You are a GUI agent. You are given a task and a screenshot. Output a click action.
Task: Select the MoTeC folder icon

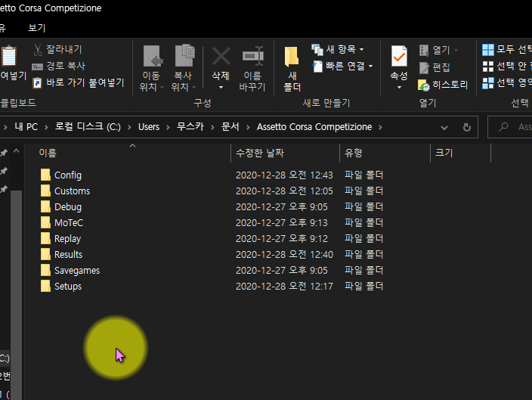point(45,222)
